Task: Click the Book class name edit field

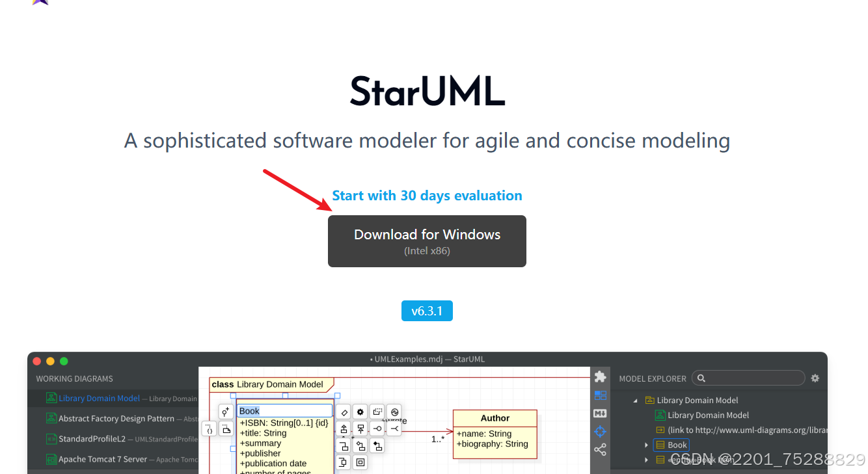Action: pos(285,411)
